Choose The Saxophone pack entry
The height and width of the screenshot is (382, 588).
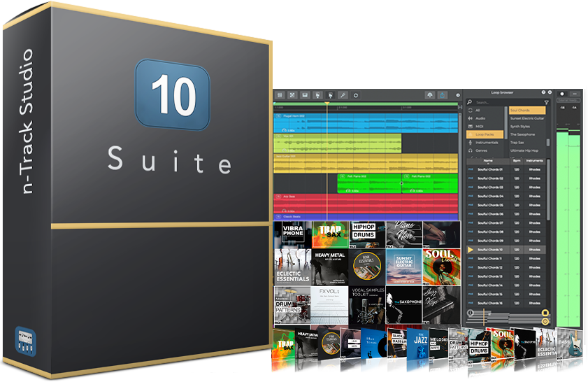(527, 134)
